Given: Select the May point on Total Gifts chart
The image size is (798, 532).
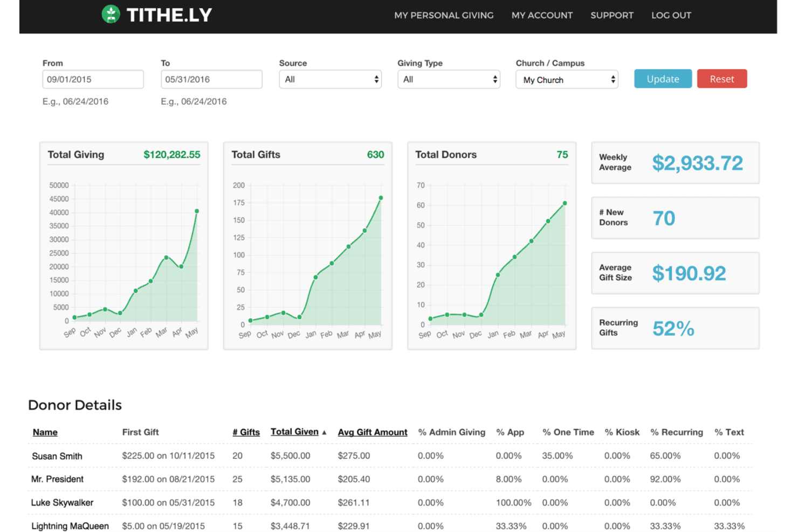Looking at the screenshot, I should pos(381,198).
